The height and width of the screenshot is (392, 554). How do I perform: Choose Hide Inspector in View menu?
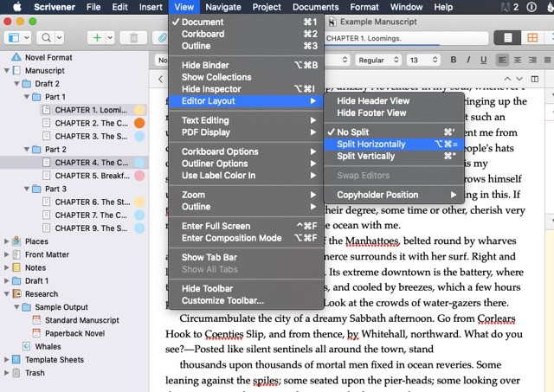[246, 89]
